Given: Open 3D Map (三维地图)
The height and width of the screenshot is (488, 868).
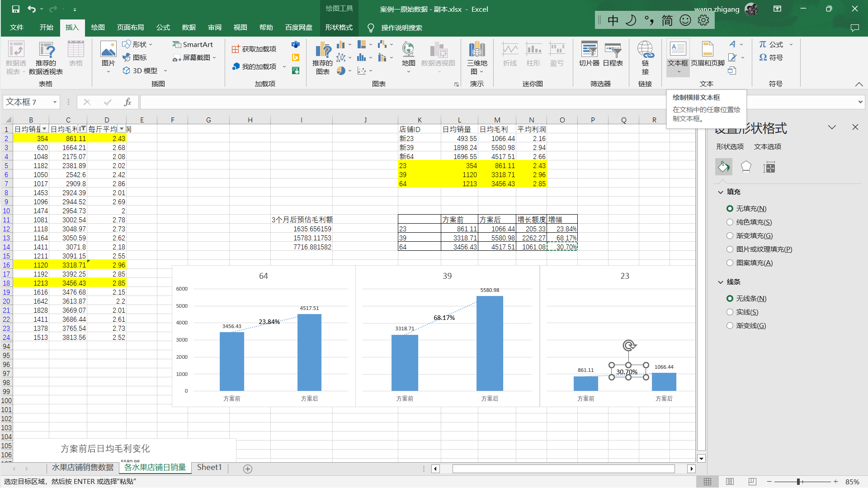Looking at the screenshot, I should point(477,58).
